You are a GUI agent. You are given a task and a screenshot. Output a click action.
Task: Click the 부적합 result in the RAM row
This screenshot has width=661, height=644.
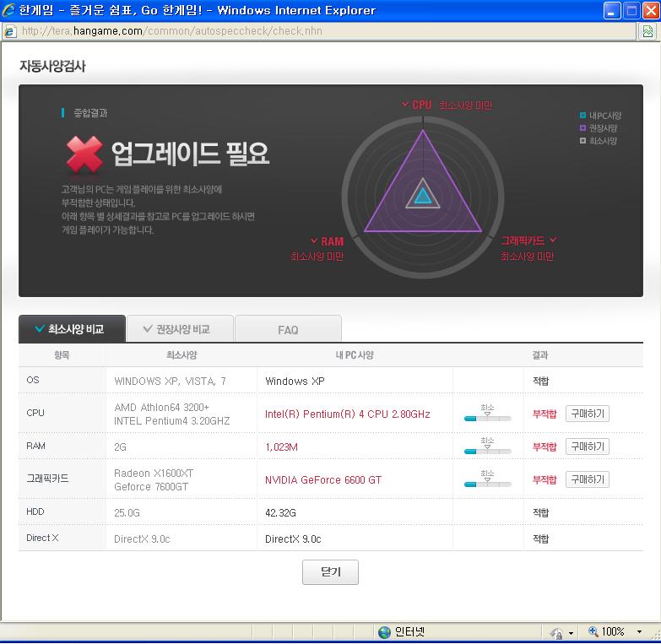tap(545, 446)
